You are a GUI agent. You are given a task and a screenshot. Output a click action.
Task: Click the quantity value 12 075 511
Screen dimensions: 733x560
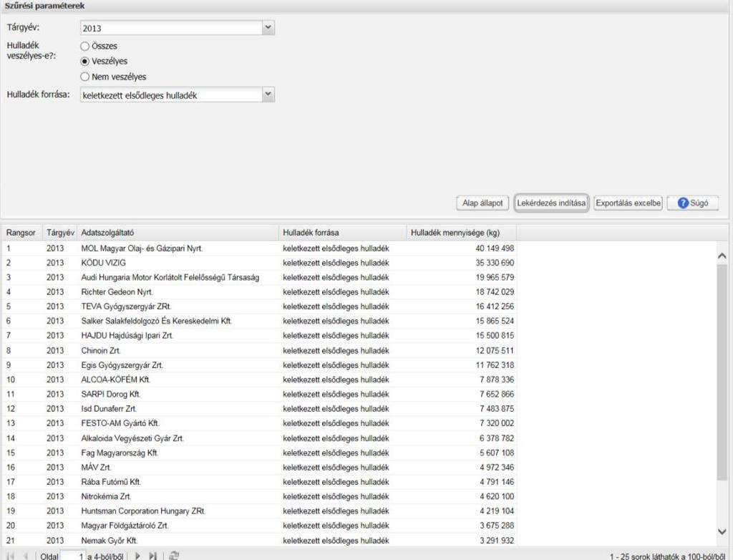[495, 350]
